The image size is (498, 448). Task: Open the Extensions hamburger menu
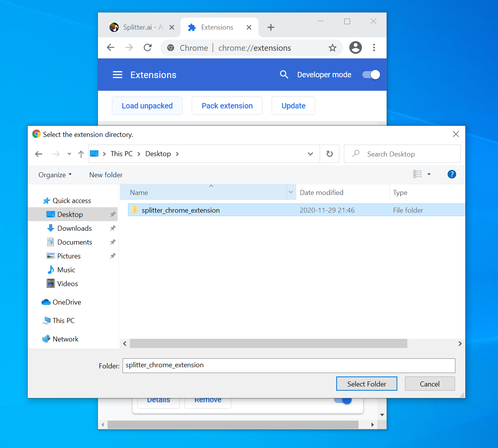(118, 75)
